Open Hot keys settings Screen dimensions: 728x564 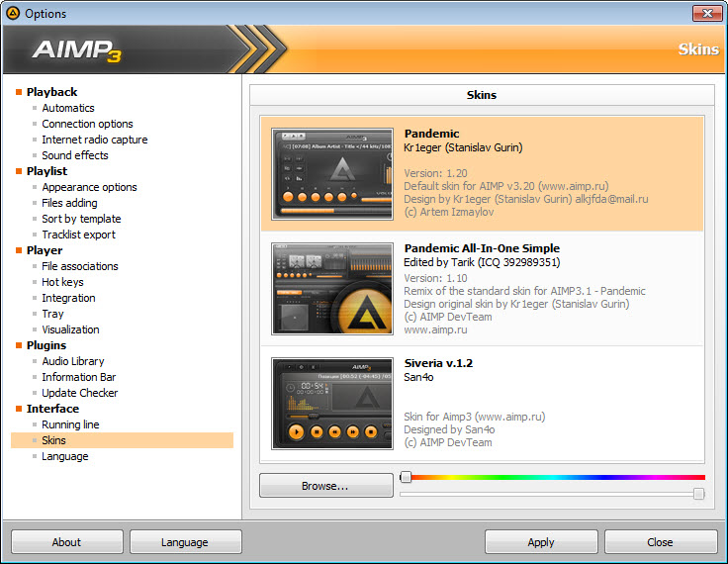pos(62,282)
